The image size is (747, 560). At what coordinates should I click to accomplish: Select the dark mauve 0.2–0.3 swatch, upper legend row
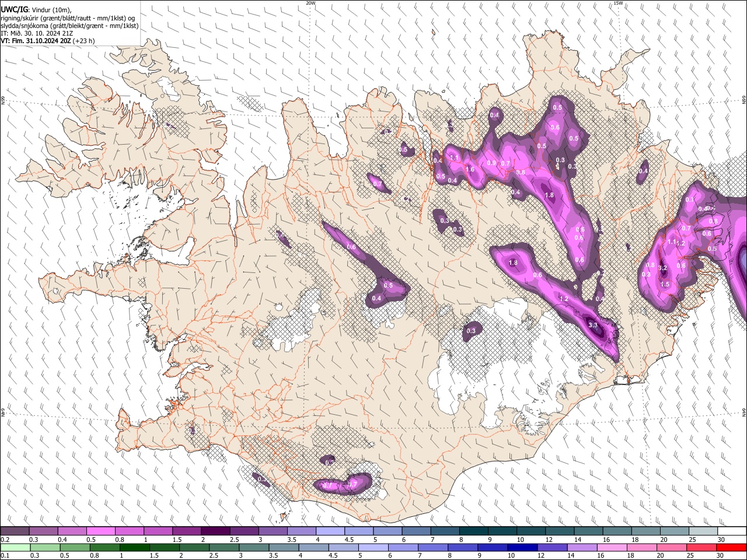(x=15, y=531)
